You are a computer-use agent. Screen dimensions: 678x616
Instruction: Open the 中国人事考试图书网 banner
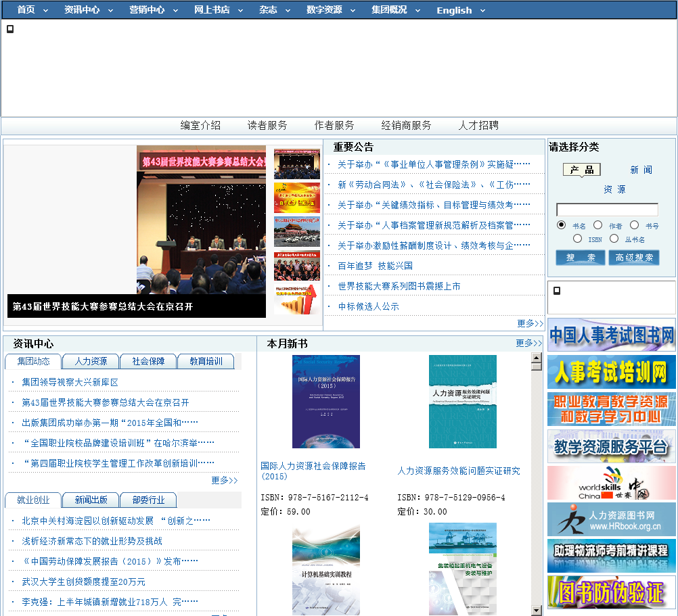point(612,335)
